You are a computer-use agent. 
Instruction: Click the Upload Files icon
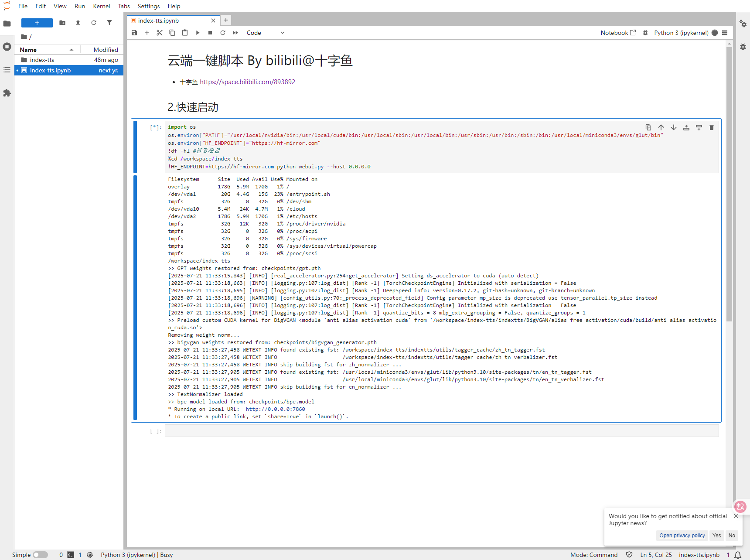click(x=78, y=23)
